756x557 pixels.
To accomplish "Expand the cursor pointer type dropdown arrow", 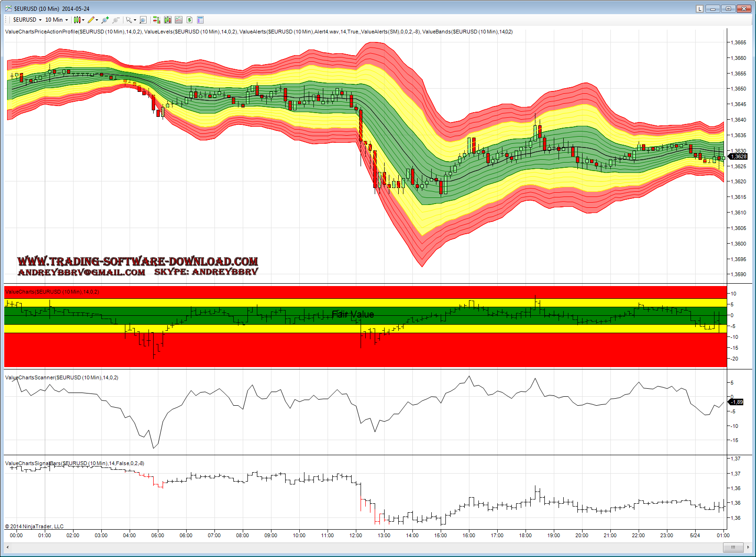I will pyautogui.click(x=135, y=20).
